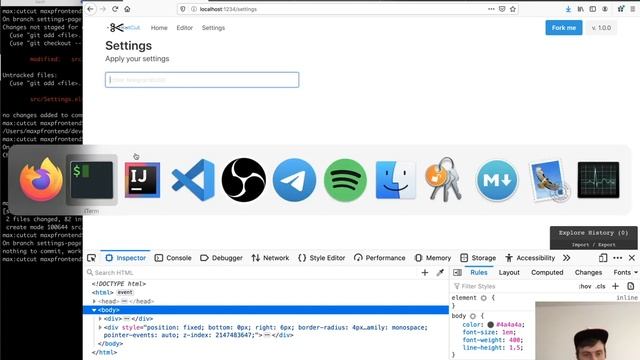Select the OBS Studio icon
640x360 pixels.
pos(244,180)
